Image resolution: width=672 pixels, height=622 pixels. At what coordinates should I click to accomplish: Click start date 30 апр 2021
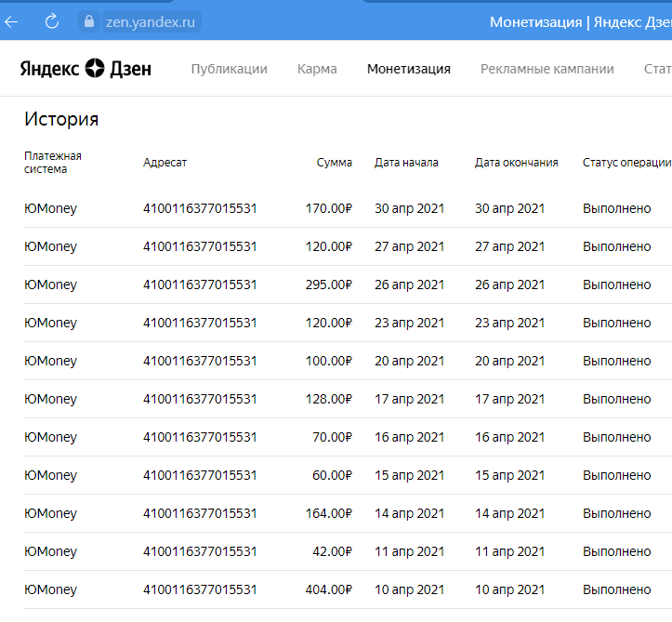[x=409, y=209]
